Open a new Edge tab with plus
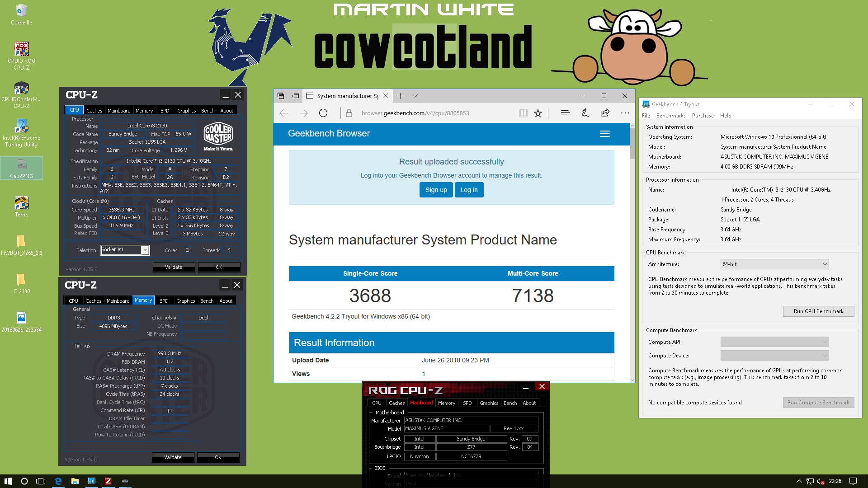 pos(400,96)
